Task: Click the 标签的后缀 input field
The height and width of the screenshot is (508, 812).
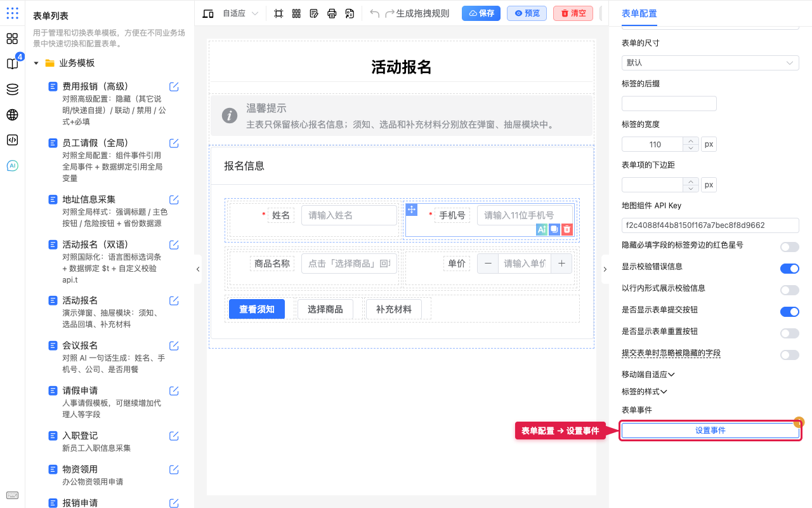Action: (669, 104)
